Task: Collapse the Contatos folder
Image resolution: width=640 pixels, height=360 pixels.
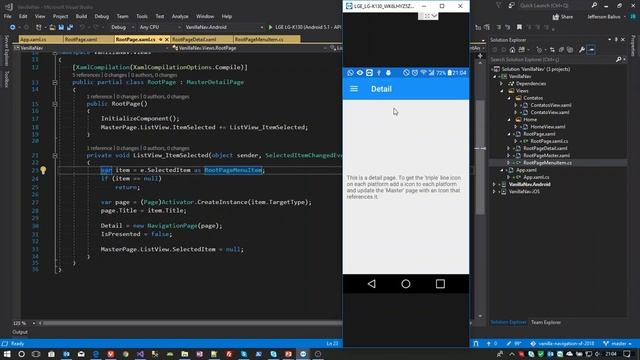Action: pos(509,98)
